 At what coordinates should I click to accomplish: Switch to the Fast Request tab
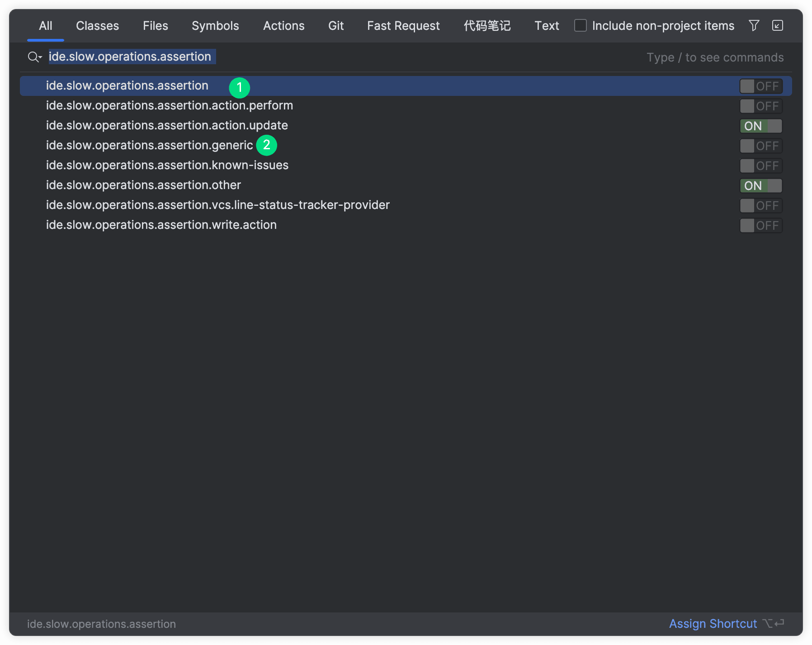coord(403,26)
